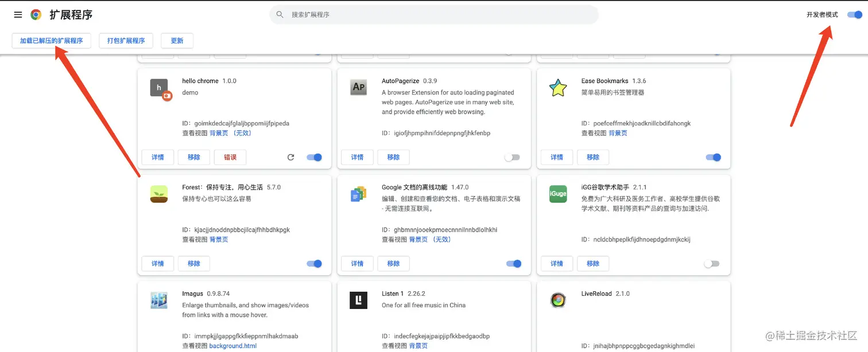Open Forest background page link
The image size is (868, 352).
click(219, 240)
